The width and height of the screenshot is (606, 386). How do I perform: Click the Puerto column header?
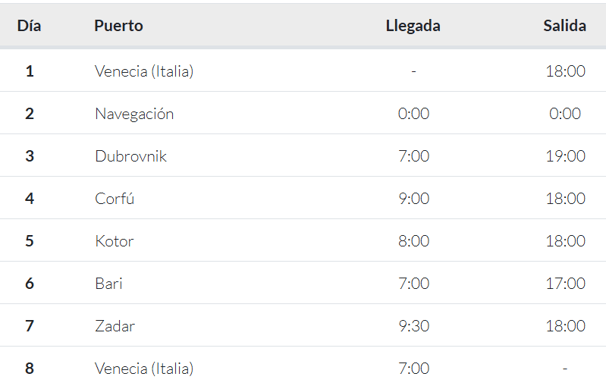[x=119, y=26]
